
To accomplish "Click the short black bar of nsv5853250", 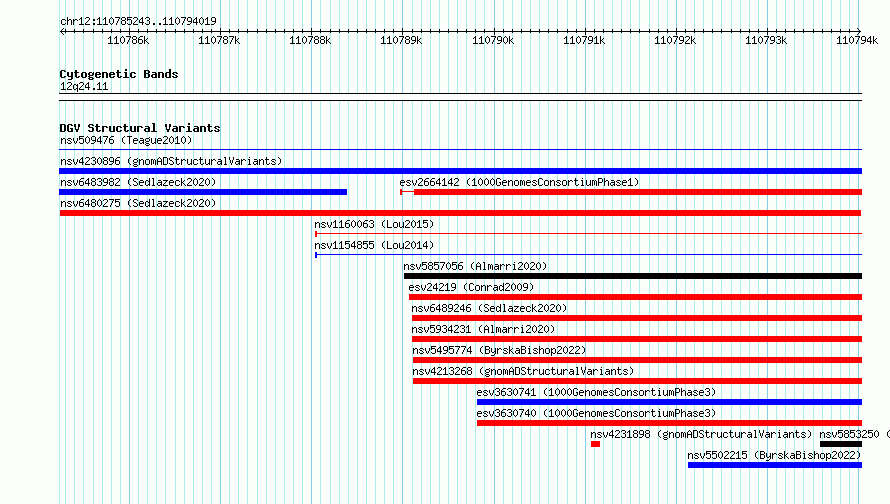I will click(841, 444).
